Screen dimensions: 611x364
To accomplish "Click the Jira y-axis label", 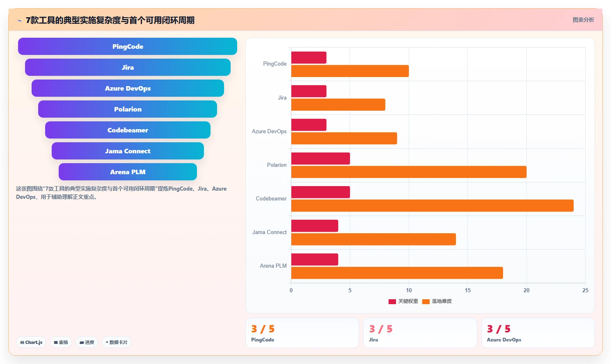I will pyautogui.click(x=282, y=98).
